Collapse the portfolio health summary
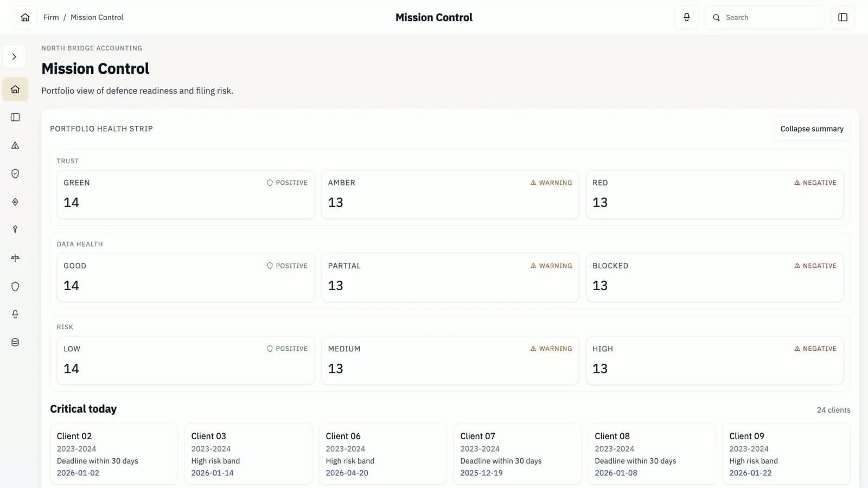 pos(812,129)
